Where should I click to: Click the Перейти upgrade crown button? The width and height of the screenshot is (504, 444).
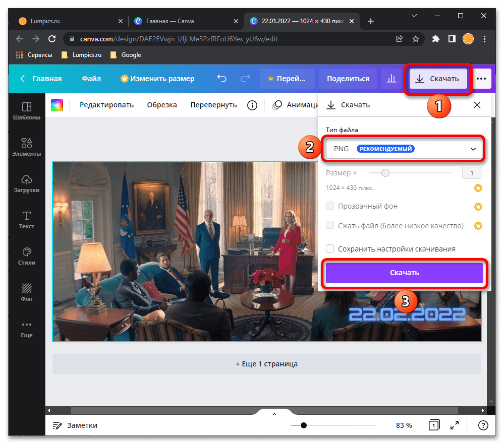[287, 78]
